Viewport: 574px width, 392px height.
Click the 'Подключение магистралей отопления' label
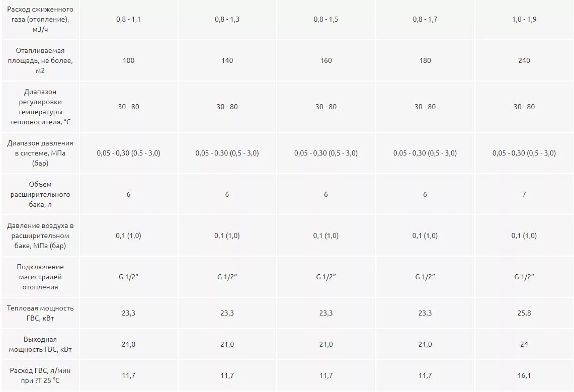tap(40, 277)
